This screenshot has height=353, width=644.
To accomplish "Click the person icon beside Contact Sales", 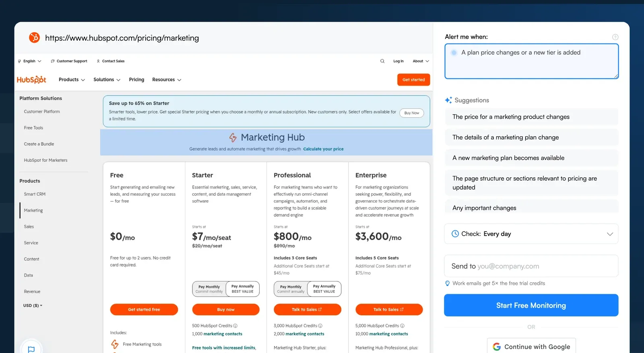I will tap(98, 61).
